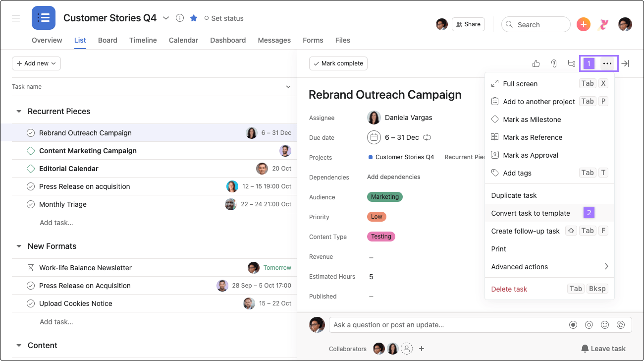Select Print from the menu
Screen dimensions: 644x361
[x=549, y=249]
